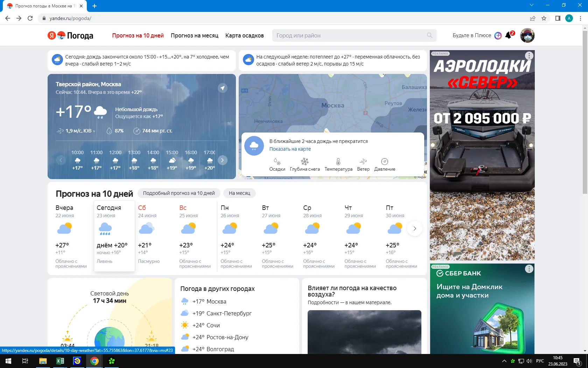Open the Windows Start menu
Screen dimensions: 588x368
8,361
